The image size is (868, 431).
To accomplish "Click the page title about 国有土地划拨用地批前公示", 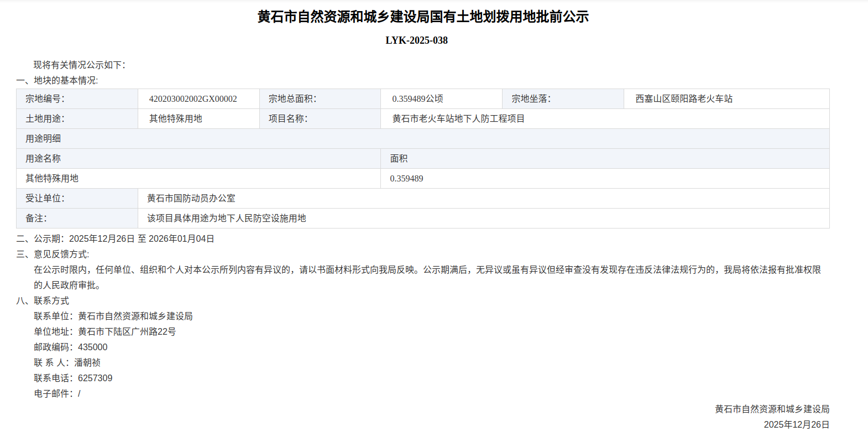I will (423, 17).
